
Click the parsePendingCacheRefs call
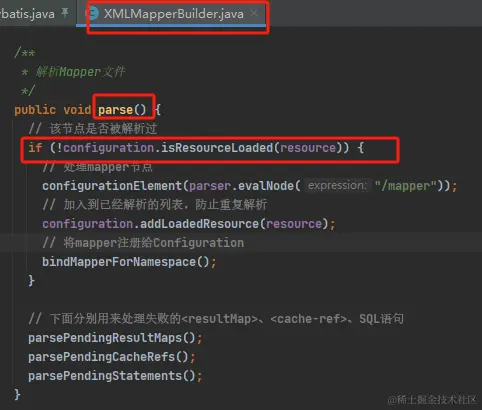coord(101,357)
